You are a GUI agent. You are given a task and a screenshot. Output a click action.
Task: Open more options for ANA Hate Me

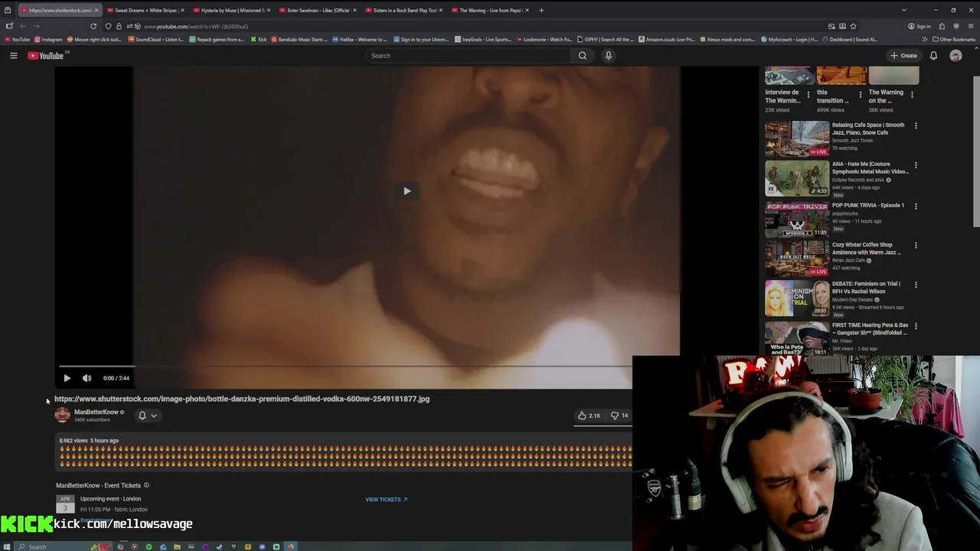click(x=916, y=165)
